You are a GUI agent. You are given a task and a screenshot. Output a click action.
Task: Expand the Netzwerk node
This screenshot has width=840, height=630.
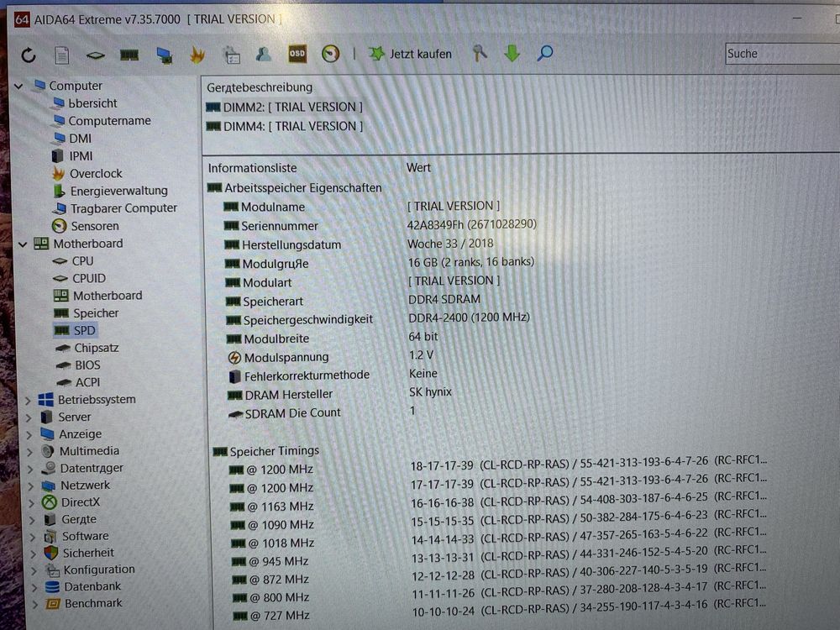pos(30,486)
